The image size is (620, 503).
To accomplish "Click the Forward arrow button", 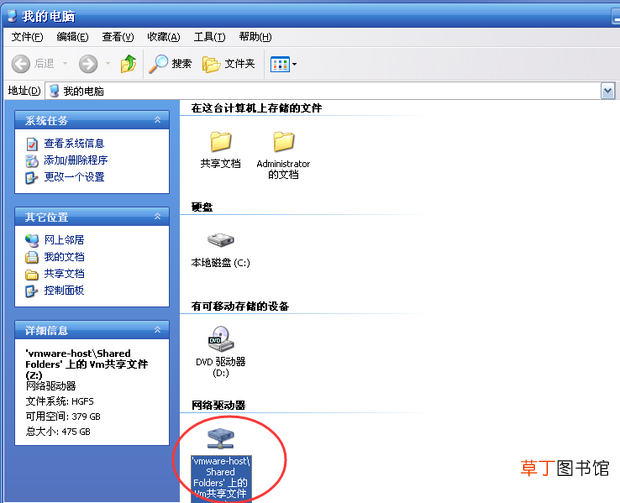I will click(x=88, y=63).
